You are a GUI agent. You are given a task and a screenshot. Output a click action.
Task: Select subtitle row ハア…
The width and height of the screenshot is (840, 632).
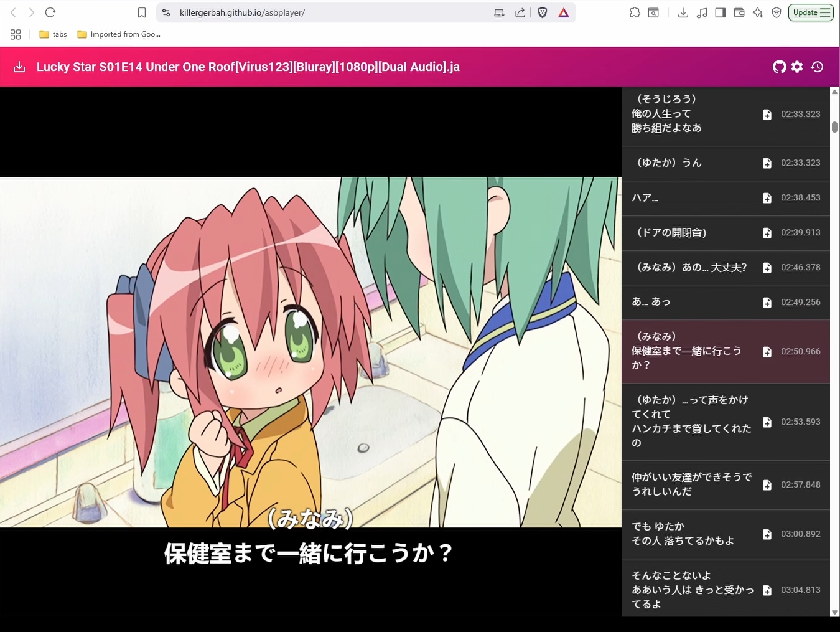tap(726, 198)
